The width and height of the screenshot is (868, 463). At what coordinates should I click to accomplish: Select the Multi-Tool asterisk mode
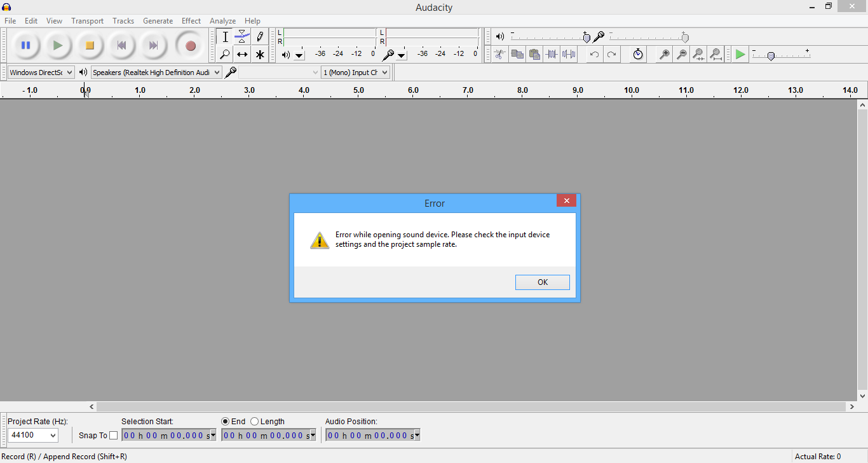click(259, 54)
